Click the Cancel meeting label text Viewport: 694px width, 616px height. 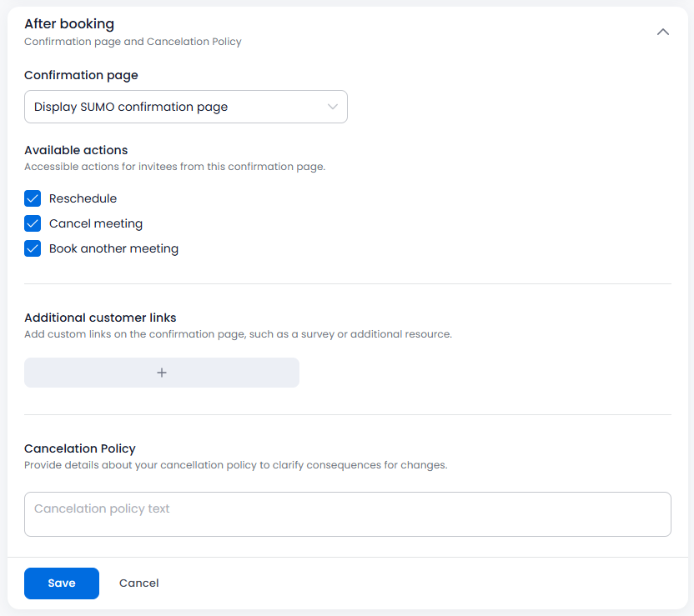[x=96, y=223]
